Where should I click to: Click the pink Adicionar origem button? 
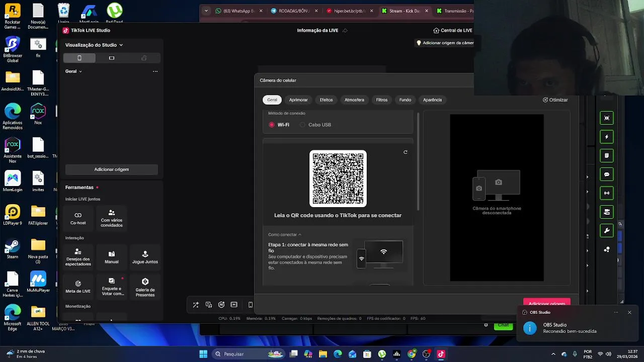click(546, 303)
